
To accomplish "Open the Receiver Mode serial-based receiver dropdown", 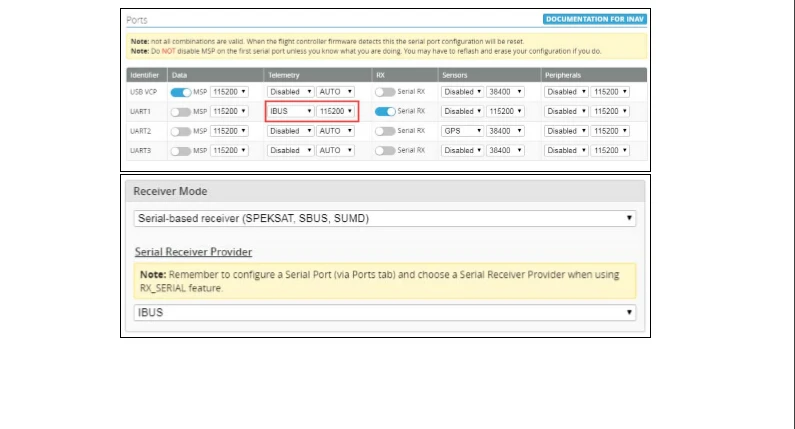I will pos(385,219).
